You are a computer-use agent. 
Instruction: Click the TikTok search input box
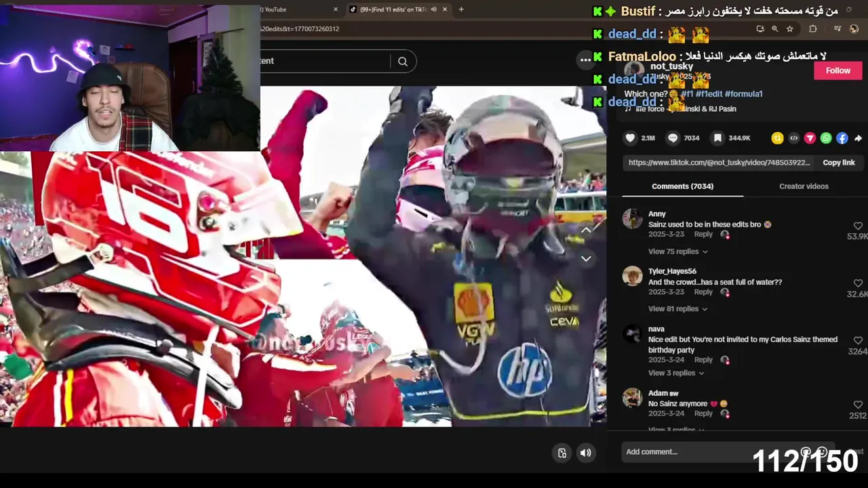point(325,61)
